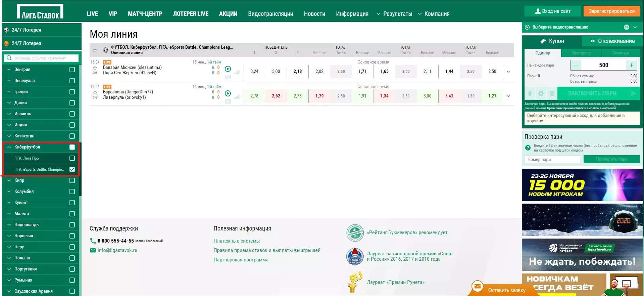Click the soccer ball icon in league header

[105, 50]
